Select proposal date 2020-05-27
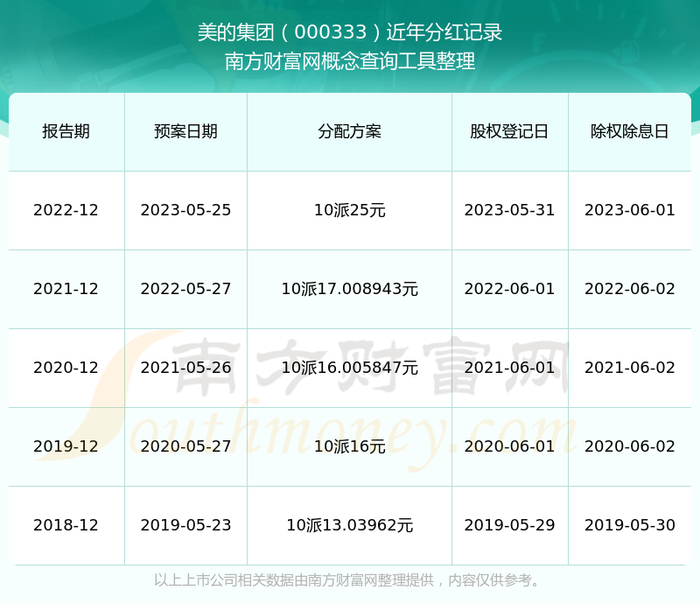 185,446
